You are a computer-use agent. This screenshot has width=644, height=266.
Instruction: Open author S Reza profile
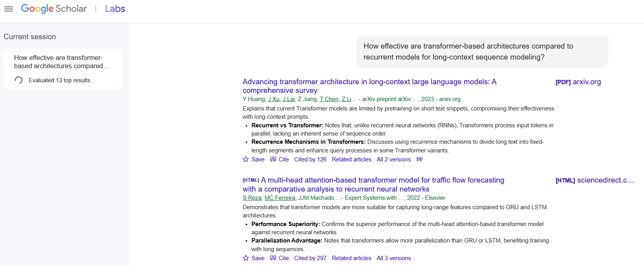(252, 198)
